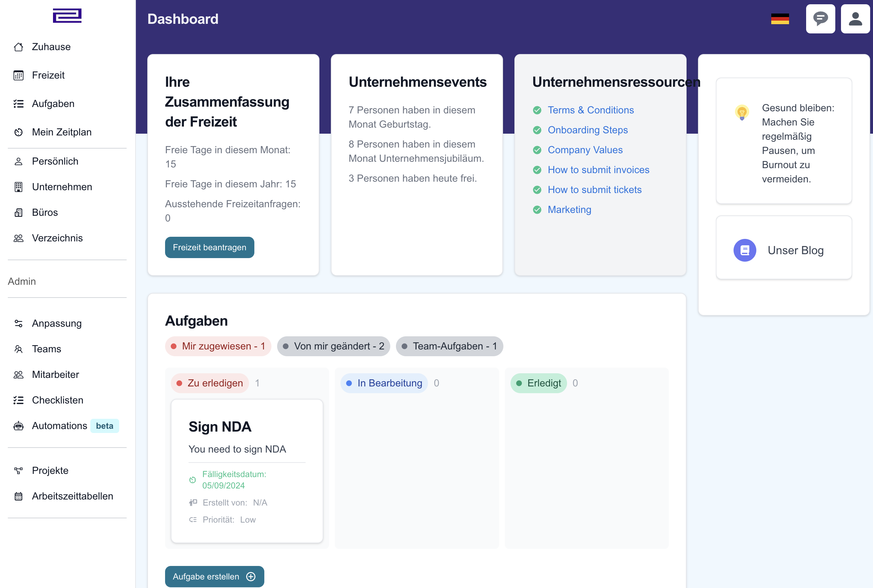Click the Persönlich person icon
This screenshot has width=873, height=588.
(18, 161)
